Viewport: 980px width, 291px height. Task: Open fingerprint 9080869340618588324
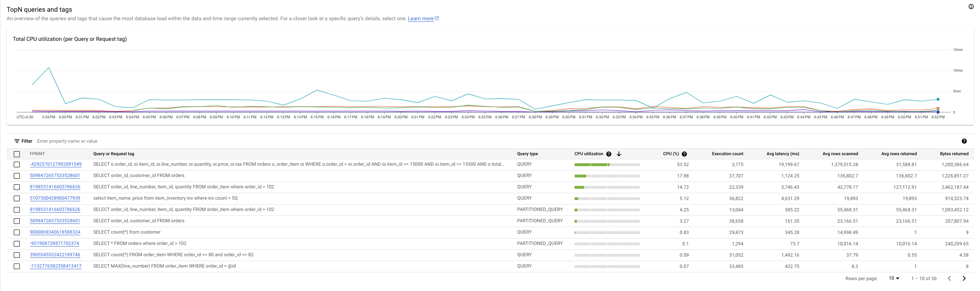click(55, 232)
